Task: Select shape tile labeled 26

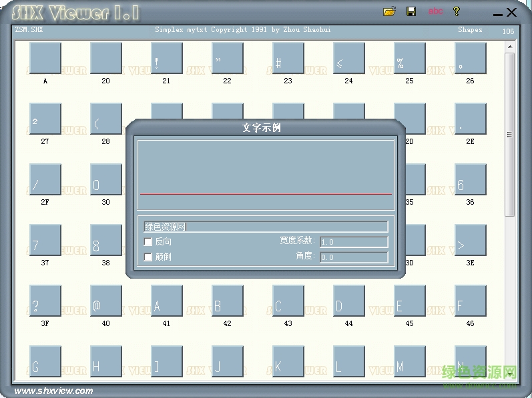Action: tap(470, 58)
